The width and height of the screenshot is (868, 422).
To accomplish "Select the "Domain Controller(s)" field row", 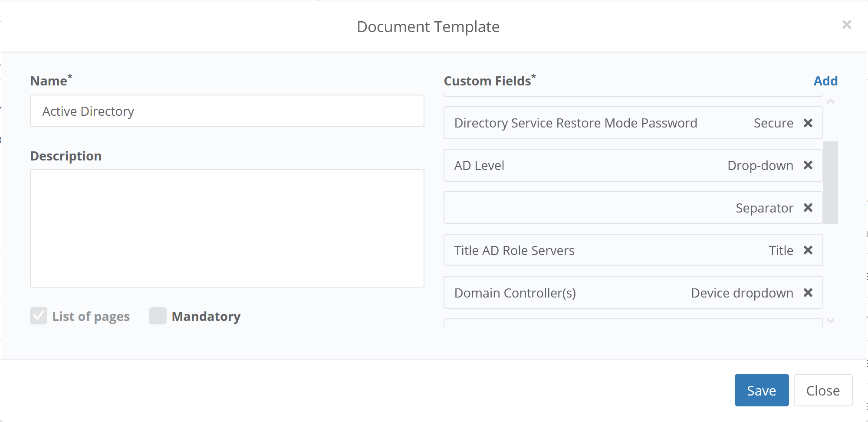I will coord(608,292).
